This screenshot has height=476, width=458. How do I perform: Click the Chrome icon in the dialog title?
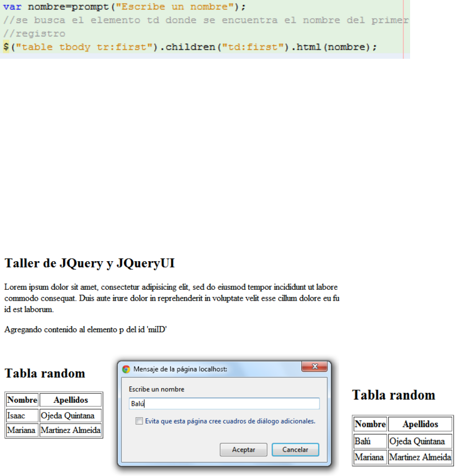tap(126, 369)
